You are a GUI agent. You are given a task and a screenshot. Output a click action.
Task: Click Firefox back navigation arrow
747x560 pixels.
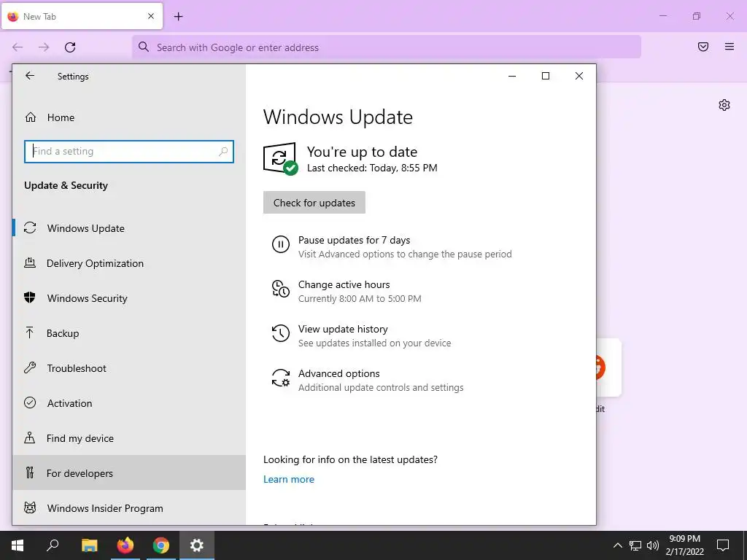click(18, 47)
